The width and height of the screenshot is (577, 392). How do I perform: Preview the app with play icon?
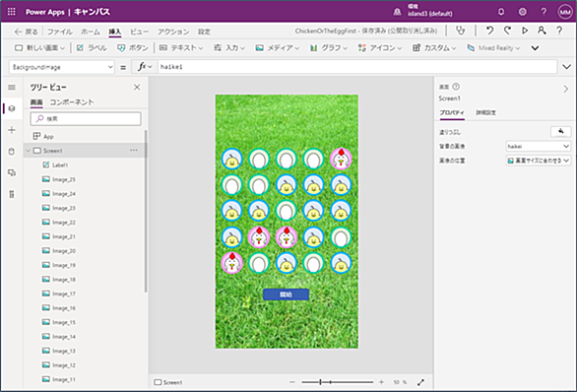[525, 31]
